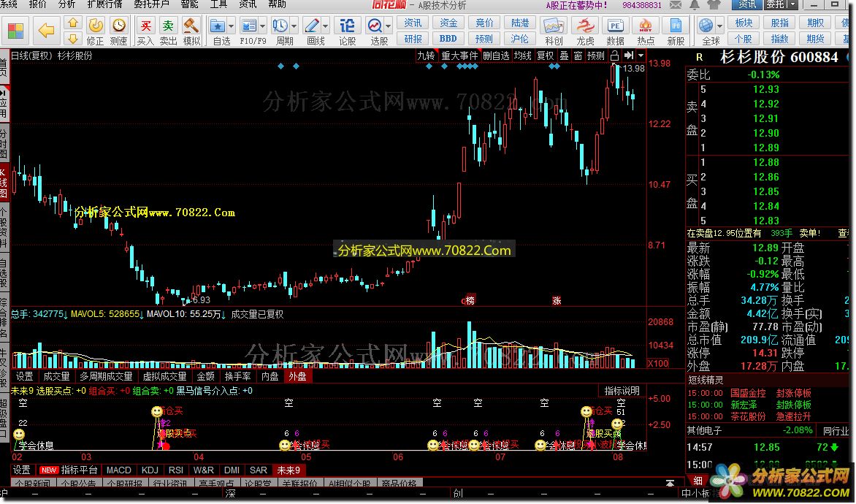Click 删自选 to remove from watchlist
This screenshot has height=504, width=856.
click(496, 56)
